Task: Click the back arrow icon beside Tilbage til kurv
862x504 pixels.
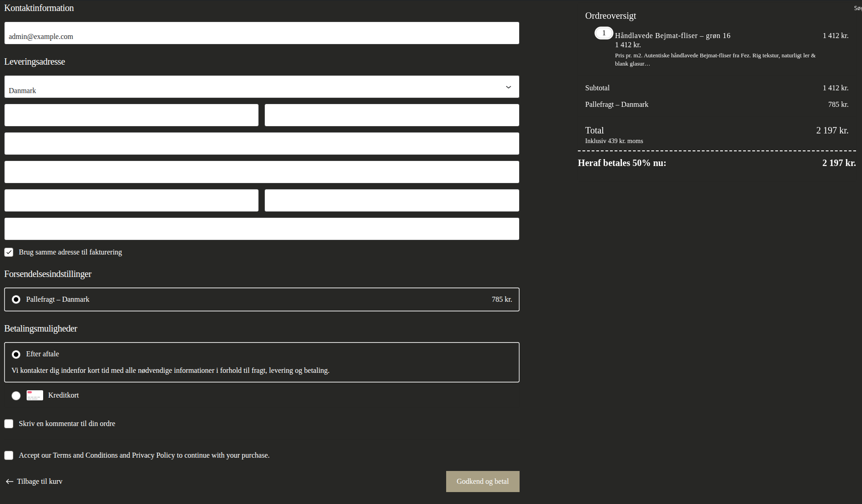Action: pos(9,482)
